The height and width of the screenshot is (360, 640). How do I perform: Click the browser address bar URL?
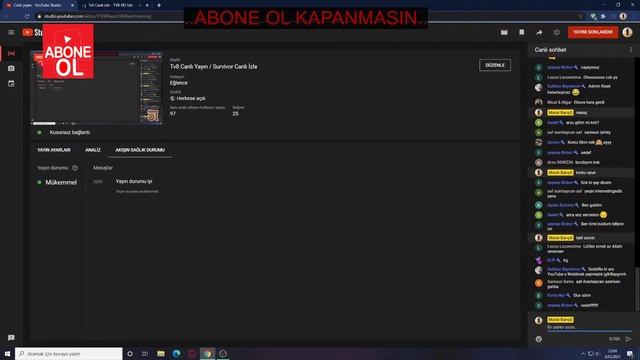98,16
